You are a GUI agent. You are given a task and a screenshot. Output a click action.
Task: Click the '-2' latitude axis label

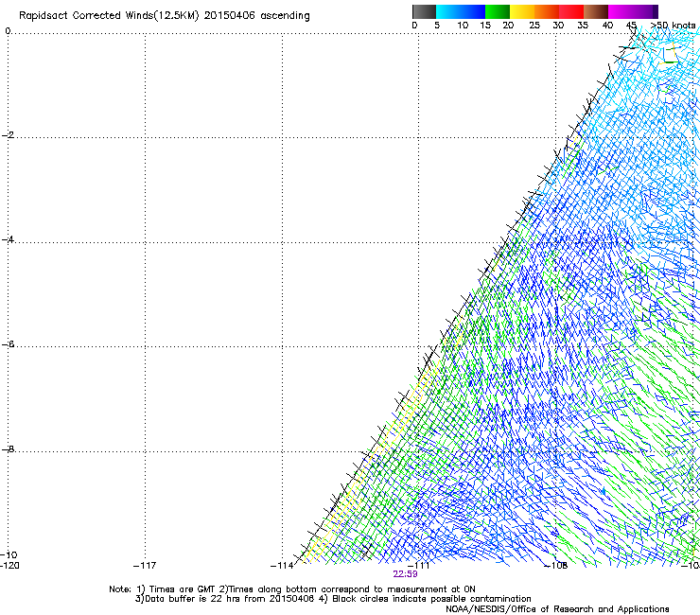8,135
